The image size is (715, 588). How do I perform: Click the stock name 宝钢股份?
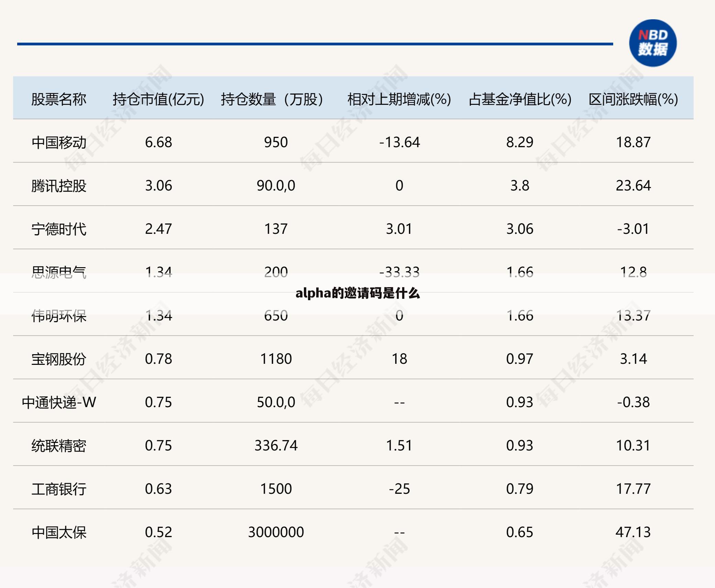[x=59, y=359]
